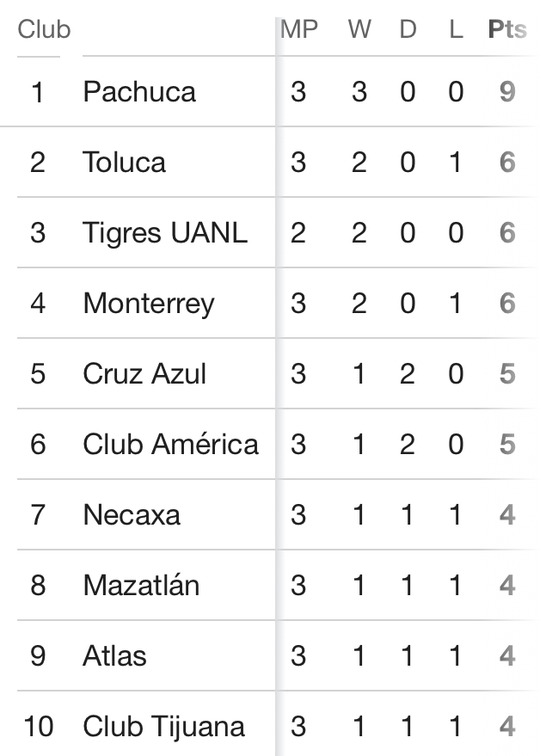Click rank number 1 beside Pachuca
The image size is (540, 756).
38,92
